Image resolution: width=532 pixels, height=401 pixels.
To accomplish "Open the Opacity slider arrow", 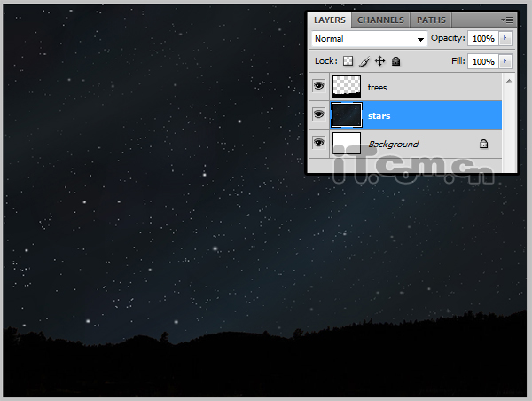I will 505,39.
